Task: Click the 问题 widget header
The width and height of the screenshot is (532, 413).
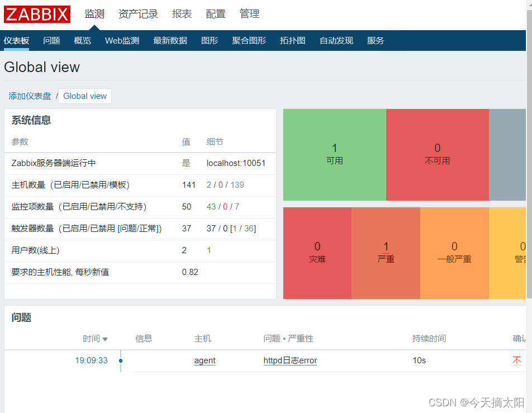Action: (x=21, y=317)
